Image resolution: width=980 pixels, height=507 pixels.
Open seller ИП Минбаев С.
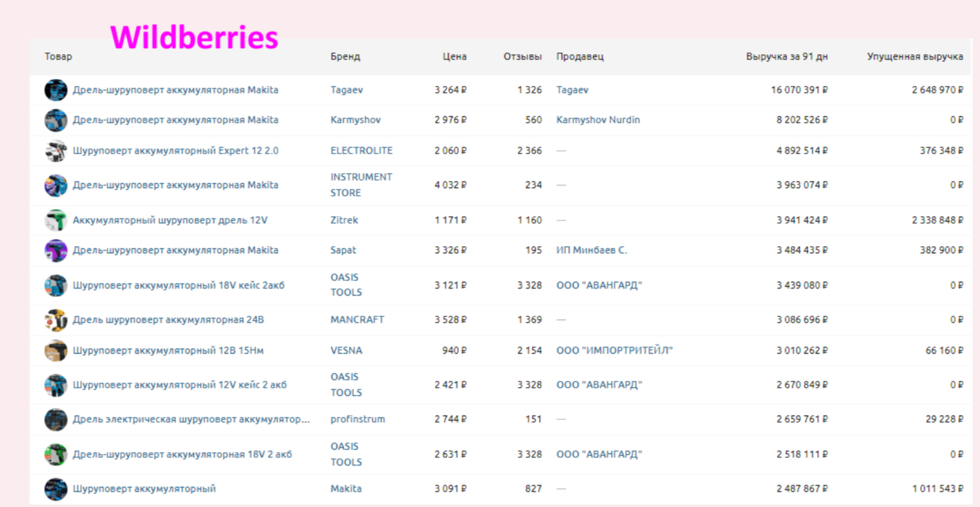click(x=592, y=250)
